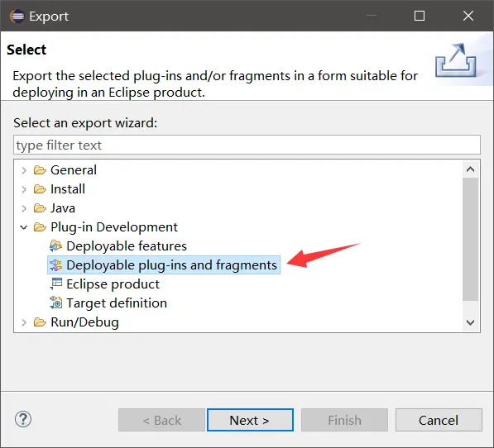Click the < Back button

click(161, 420)
